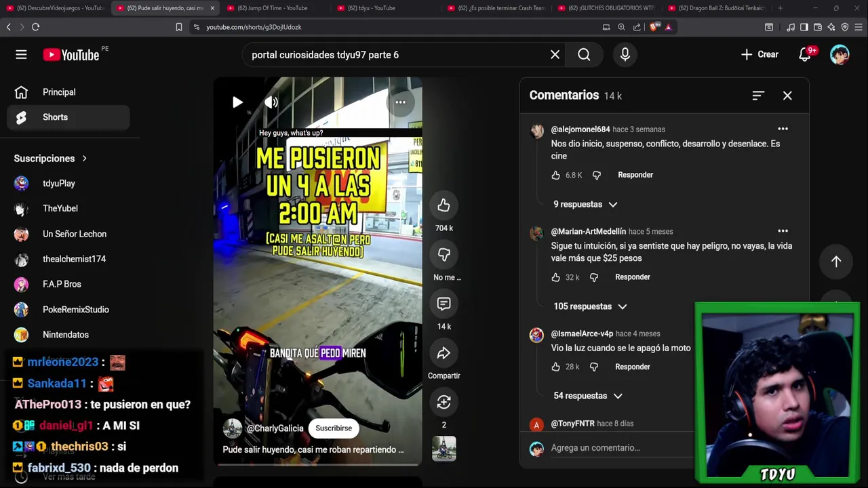
Task: Open the browser's main hamburger menu
Action: (859, 27)
